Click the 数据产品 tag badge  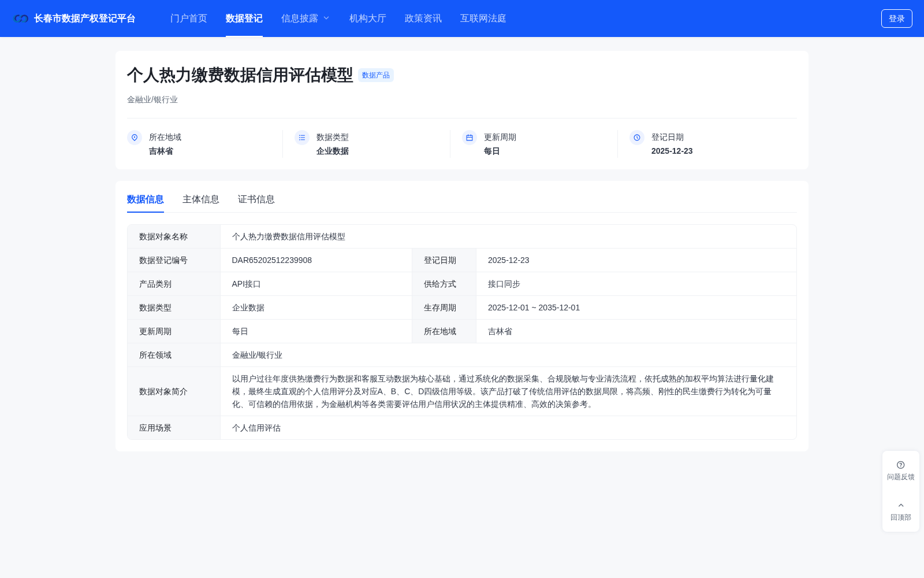tap(376, 75)
